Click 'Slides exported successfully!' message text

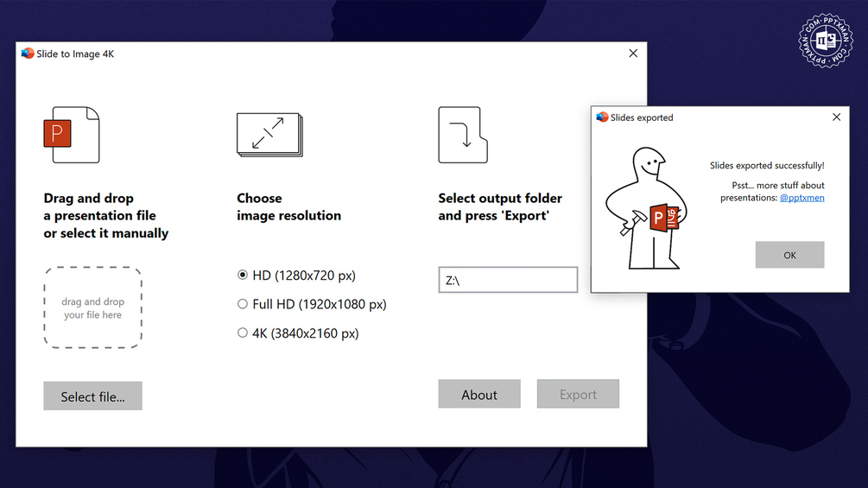pyautogui.click(x=767, y=166)
